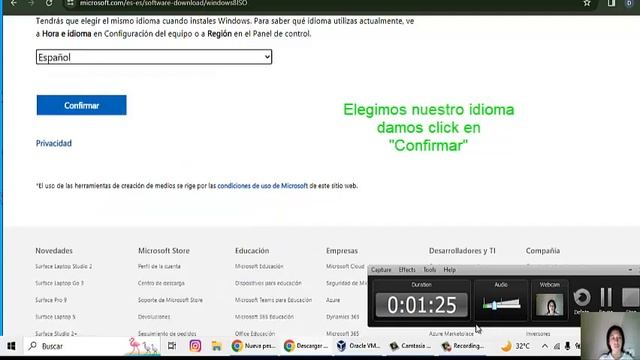The width and height of the screenshot is (640, 360).
Task: Switch to Oracle VM VirtualBox in the taskbar
Action: point(358,346)
